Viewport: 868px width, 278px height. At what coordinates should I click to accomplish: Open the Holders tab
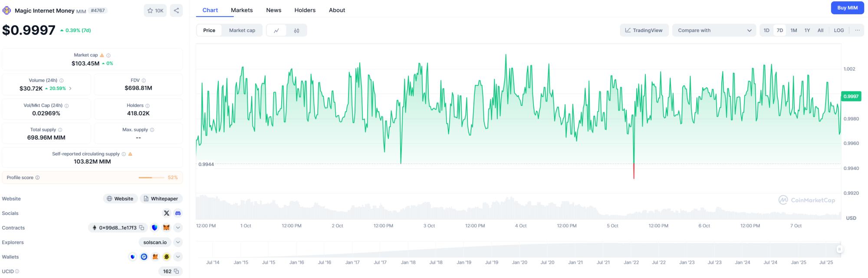click(305, 10)
